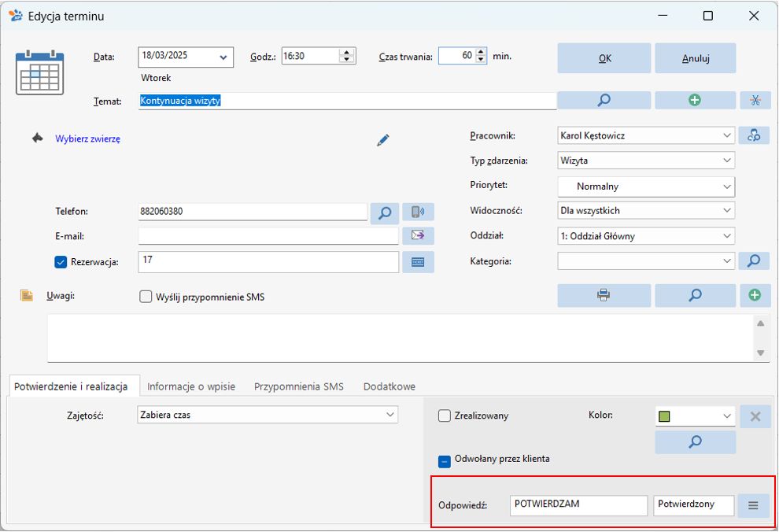
Task: Click the magnifier button in Uwagi row
Action: [695, 295]
